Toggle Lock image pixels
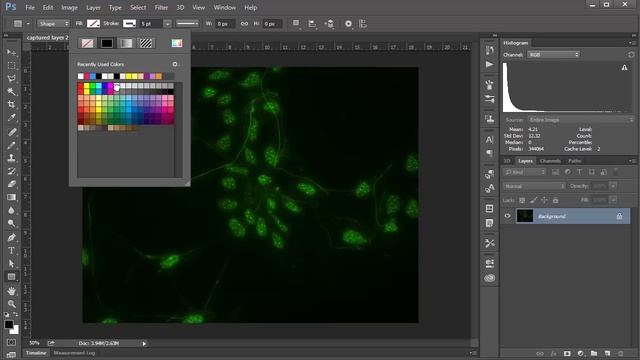The image size is (640, 360). [x=533, y=200]
